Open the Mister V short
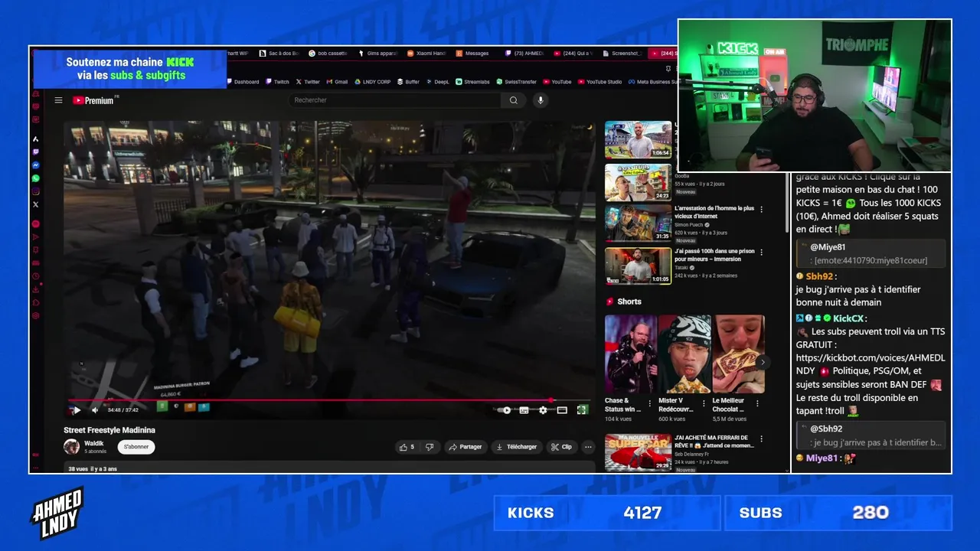 pos(684,354)
